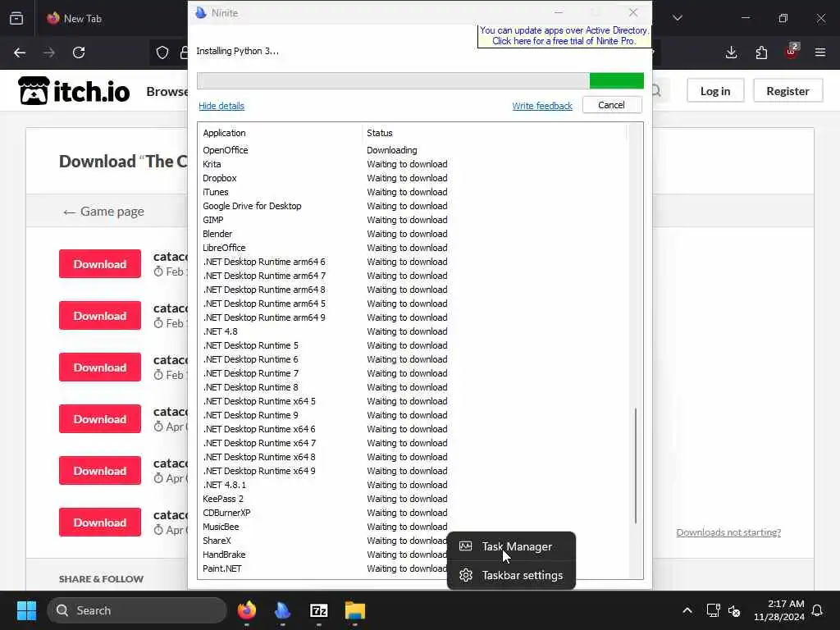Viewport: 840px width, 630px height.
Task: Click the Task Manager icon in the popup
Action: point(466,546)
